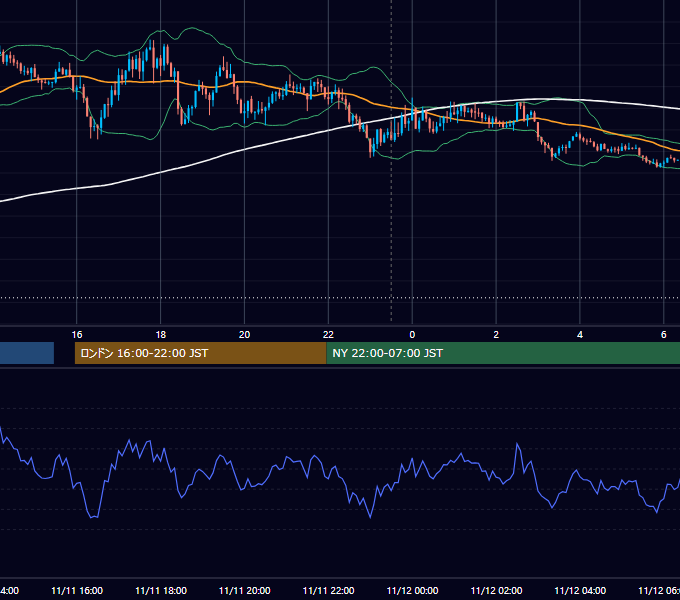Screen dimensions: 680x600
Task: Select the "6" hour label on the upper time axis
Action: 664,335
